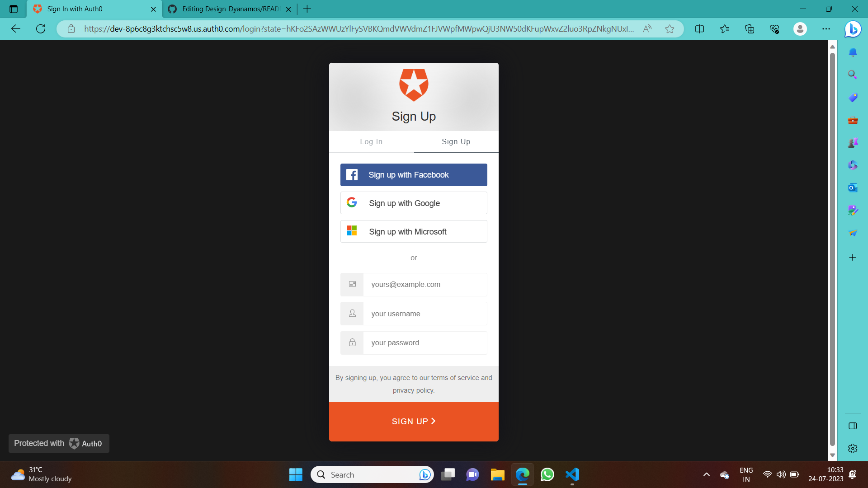
Task: Expand hidden system tray icons chevron
Action: click(x=706, y=474)
